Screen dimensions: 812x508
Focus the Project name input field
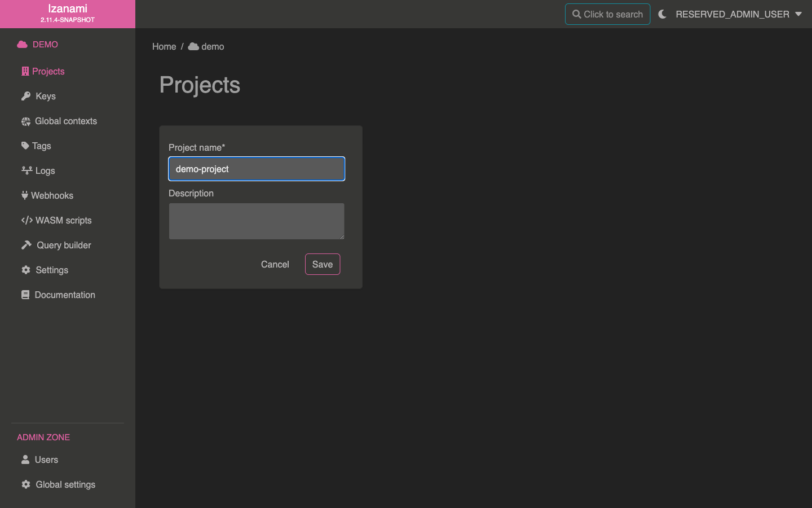(x=257, y=169)
